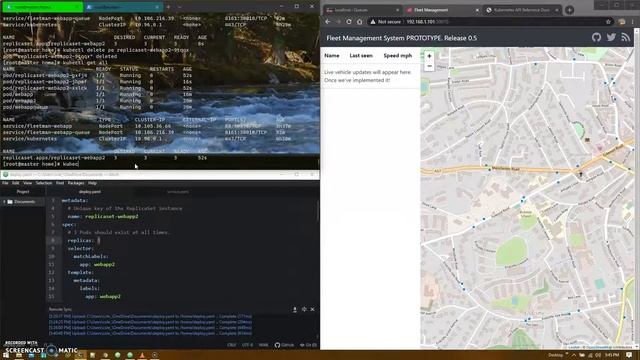Click the Not secure warning icon

coord(373,22)
